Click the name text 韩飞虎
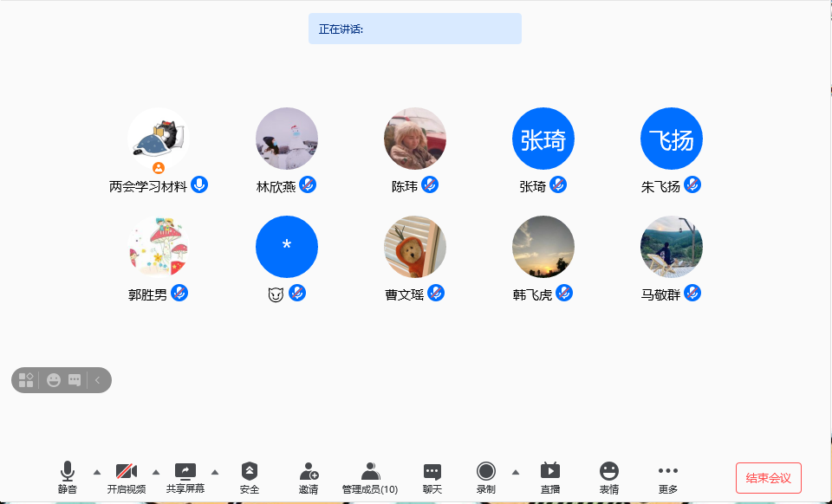The height and width of the screenshot is (504, 832). 533,294
